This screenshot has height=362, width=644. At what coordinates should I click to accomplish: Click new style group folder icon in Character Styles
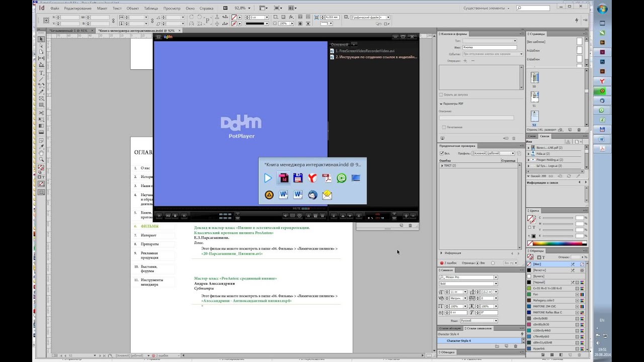497,346
